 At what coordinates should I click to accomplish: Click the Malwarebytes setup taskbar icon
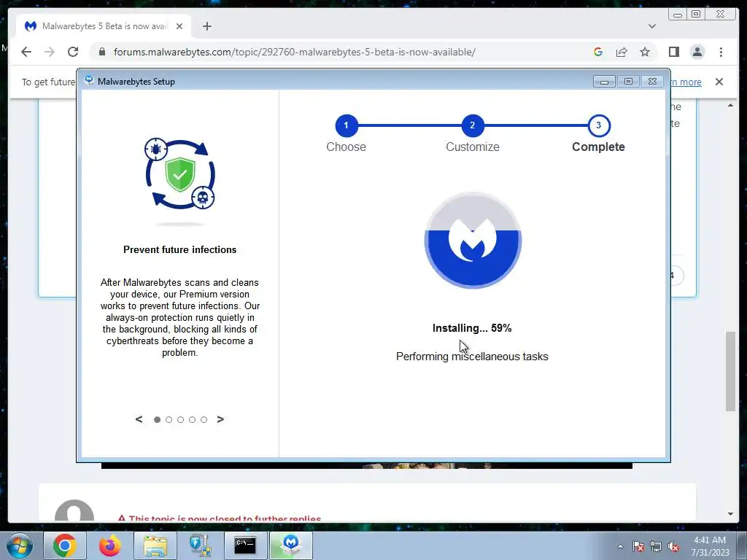[x=291, y=545]
